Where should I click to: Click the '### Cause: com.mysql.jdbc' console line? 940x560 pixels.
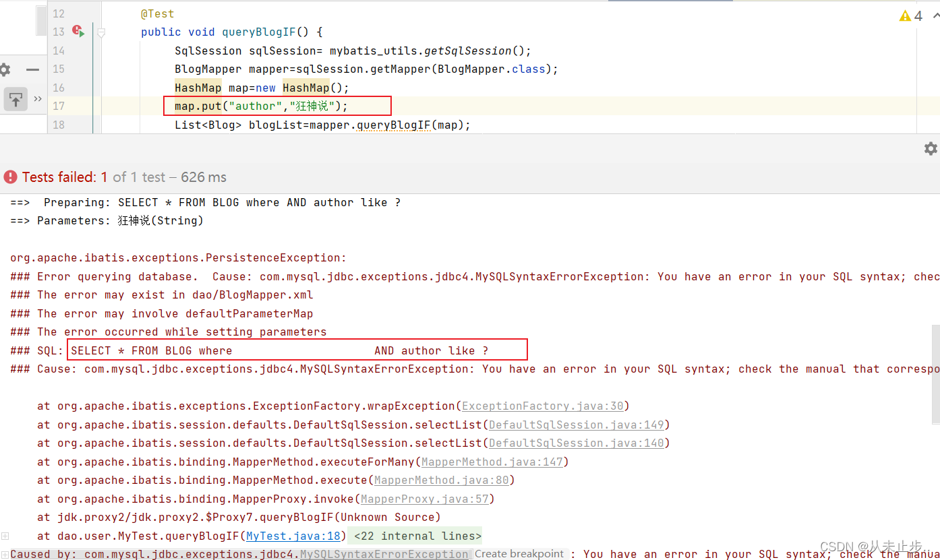475,369
